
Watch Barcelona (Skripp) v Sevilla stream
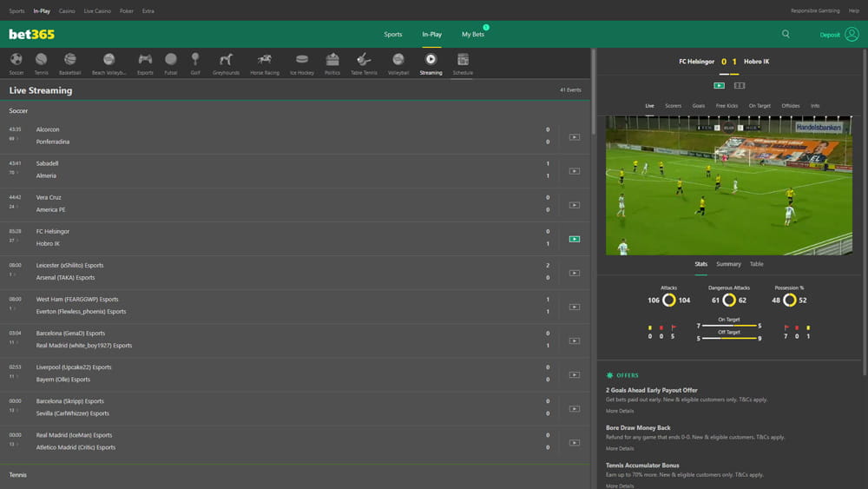click(x=575, y=409)
